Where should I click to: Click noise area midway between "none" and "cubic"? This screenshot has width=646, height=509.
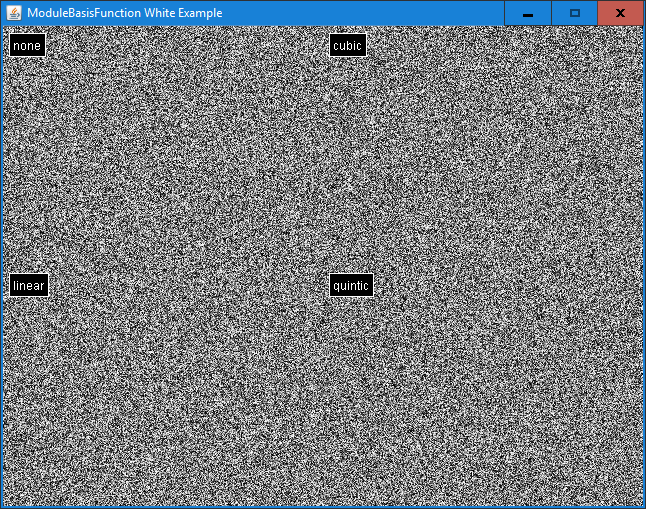(187, 46)
